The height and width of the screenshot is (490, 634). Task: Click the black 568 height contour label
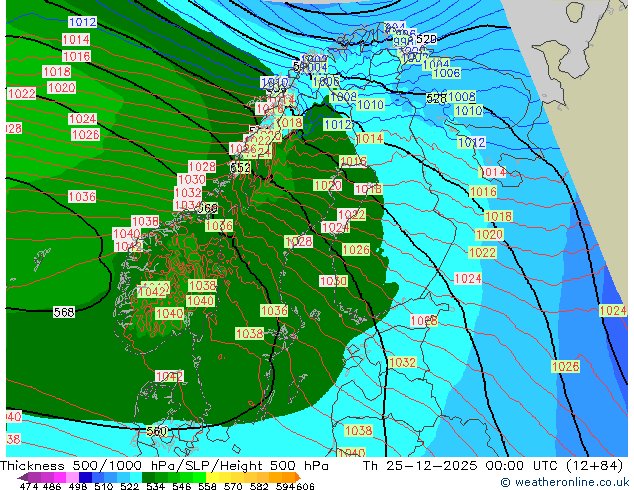64,312
